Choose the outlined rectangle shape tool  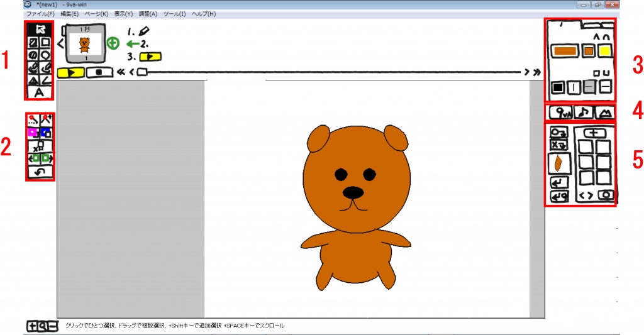[46, 42]
